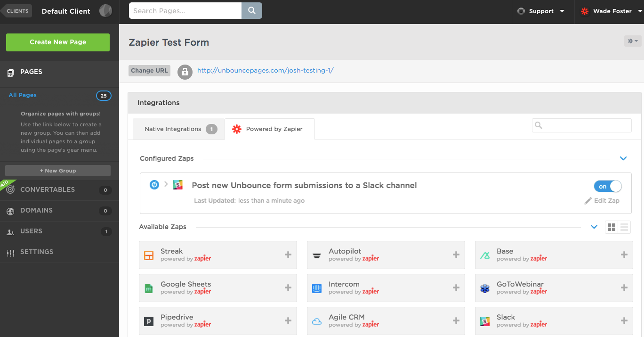644x337 pixels.
Task: Click the Zapier Test Form heading
Action: (x=169, y=42)
